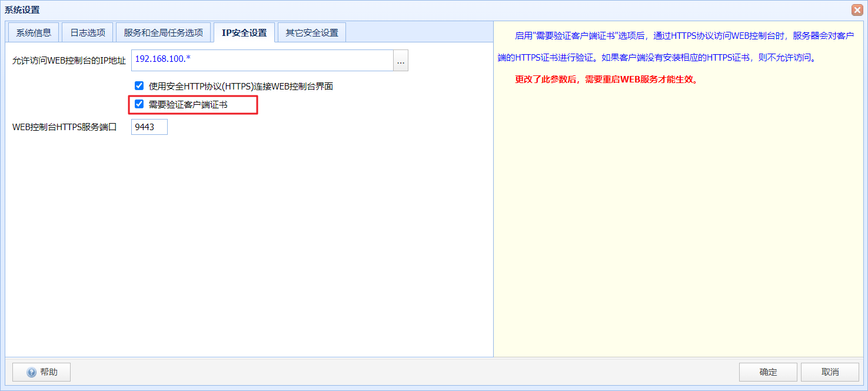Select the 服务和全局任务选项 tab
Viewport: 868px width, 391px height.
coord(164,33)
